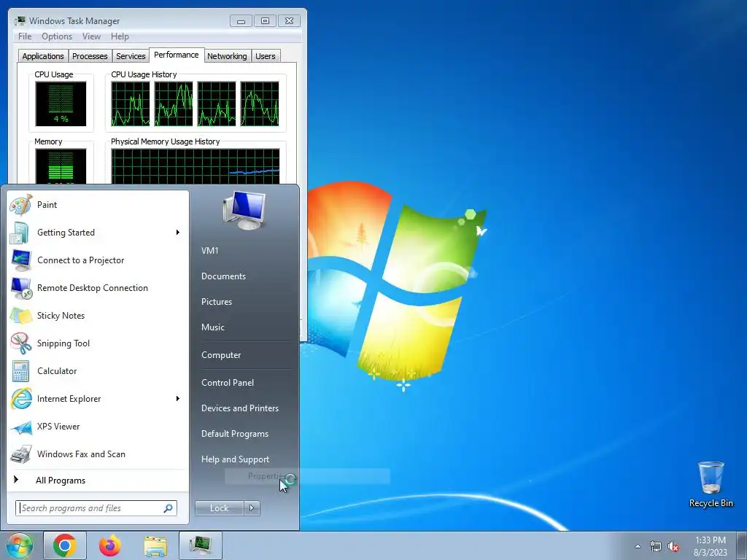The image size is (747, 560).
Task: Open shutdown options arrow beside Lock
Action: click(252, 508)
